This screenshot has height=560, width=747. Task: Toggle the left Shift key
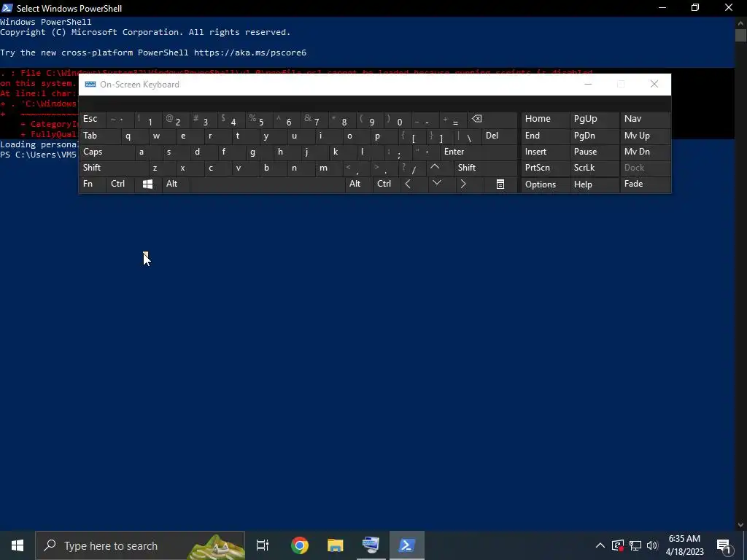pyautogui.click(x=113, y=168)
